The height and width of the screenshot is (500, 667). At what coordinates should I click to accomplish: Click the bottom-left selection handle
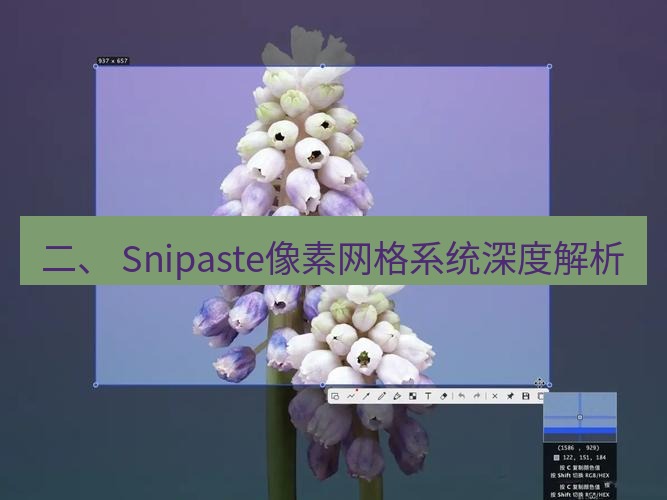95,385
